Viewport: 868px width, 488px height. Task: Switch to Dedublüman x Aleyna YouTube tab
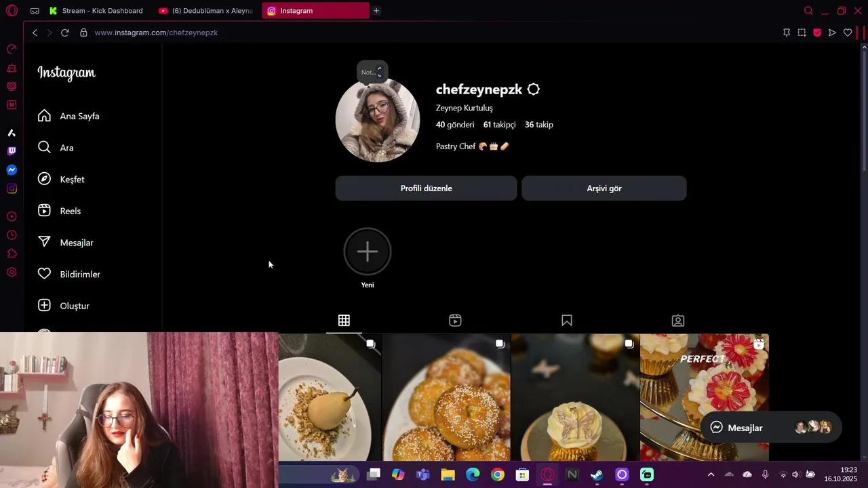tap(206, 11)
